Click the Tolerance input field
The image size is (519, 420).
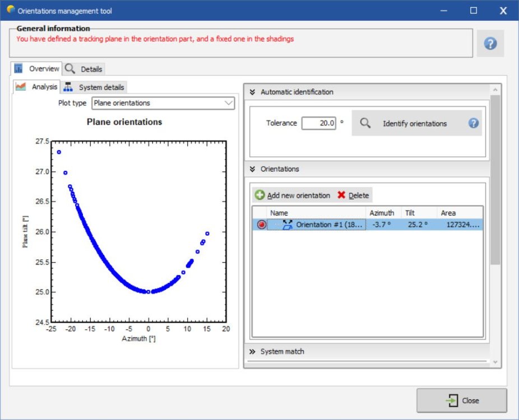tap(318, 123)
